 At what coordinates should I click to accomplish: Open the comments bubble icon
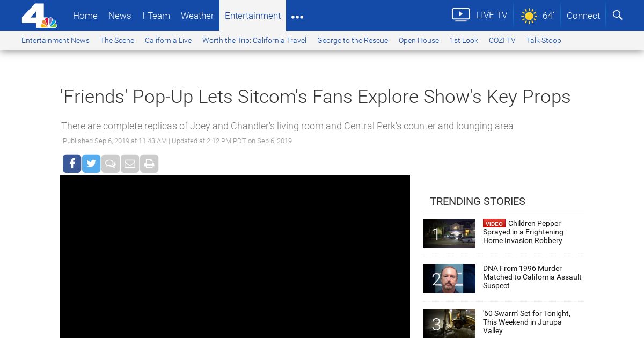coord(111,164)
